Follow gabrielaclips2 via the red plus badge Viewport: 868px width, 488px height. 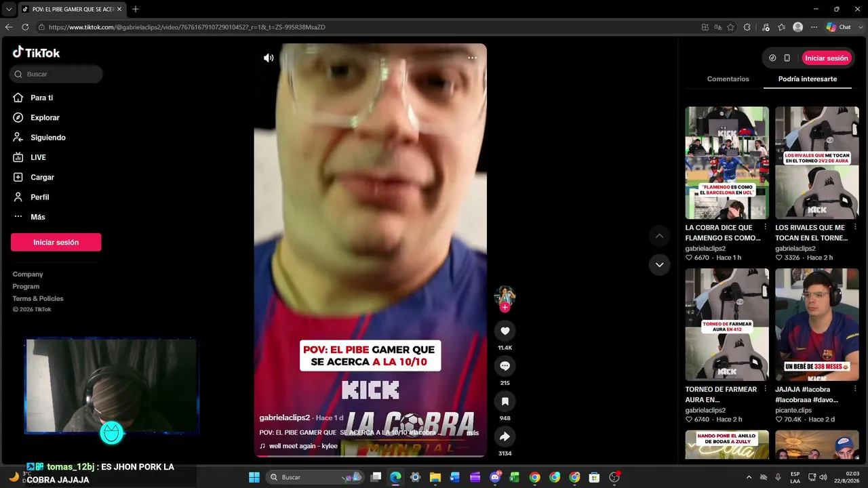point(505,308)
